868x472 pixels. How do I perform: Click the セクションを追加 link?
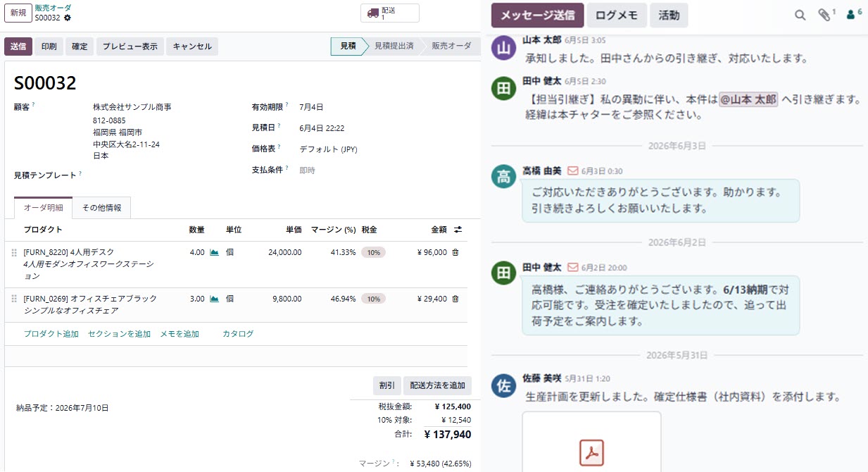(119, 334)
